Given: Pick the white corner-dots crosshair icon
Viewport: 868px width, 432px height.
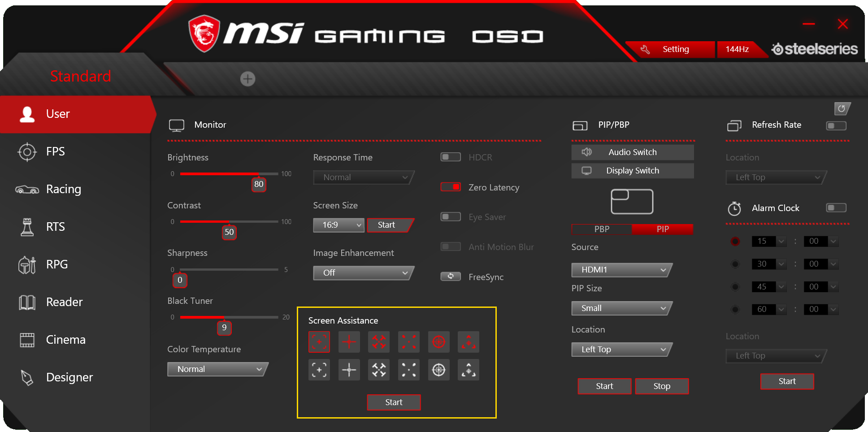Looking at the screenshot, I should [x=409, y=370].
